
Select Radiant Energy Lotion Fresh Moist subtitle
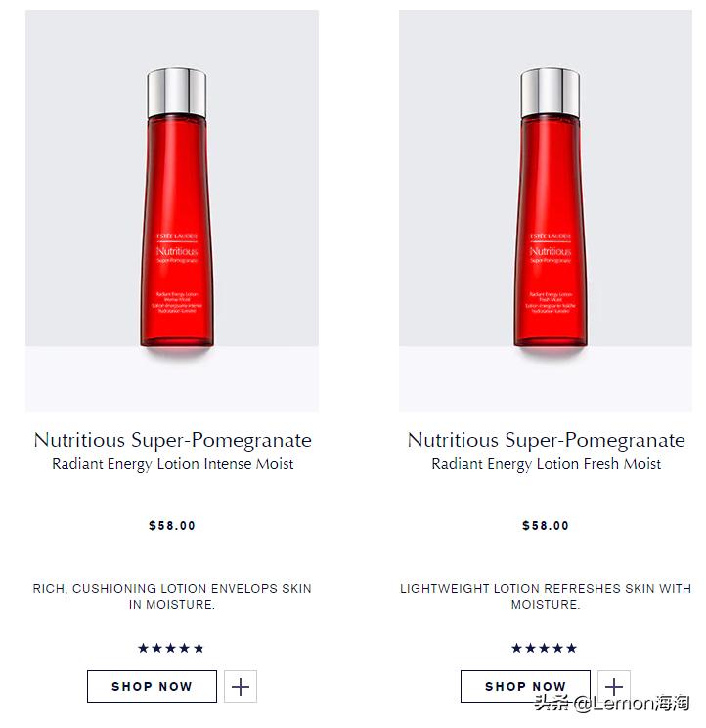tap(546, 464)
